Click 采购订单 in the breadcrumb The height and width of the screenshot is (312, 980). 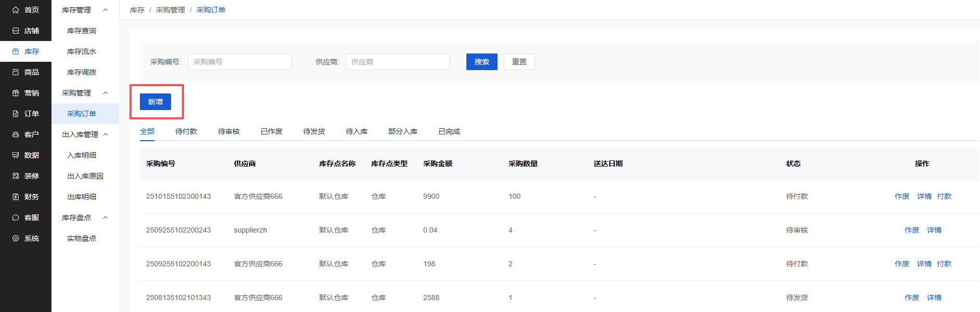point(211,10)
